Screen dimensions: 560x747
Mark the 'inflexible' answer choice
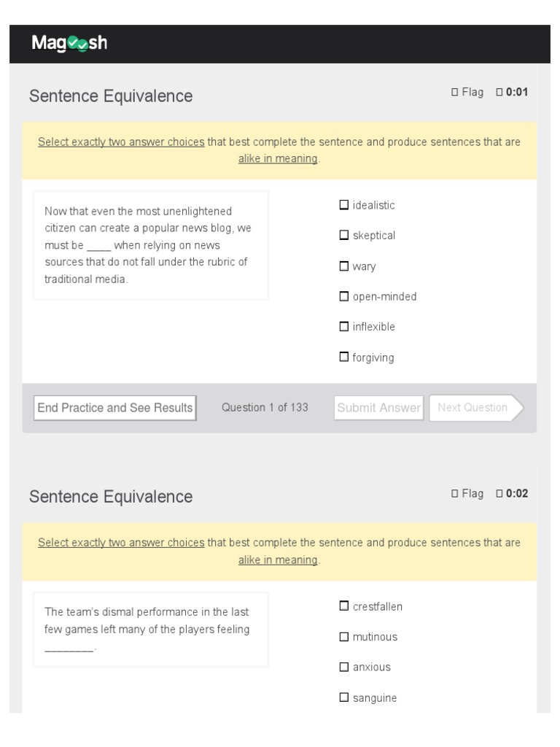pos(344,327)
